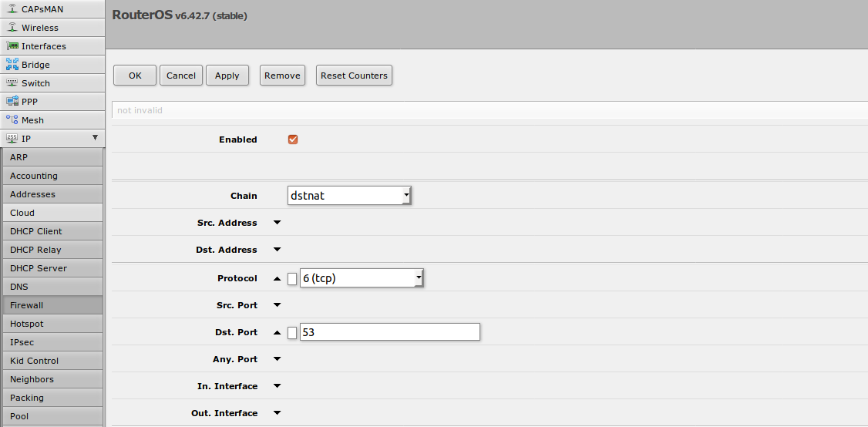Open DHCP Client page
868x427 pixels.
pos(52,231)
